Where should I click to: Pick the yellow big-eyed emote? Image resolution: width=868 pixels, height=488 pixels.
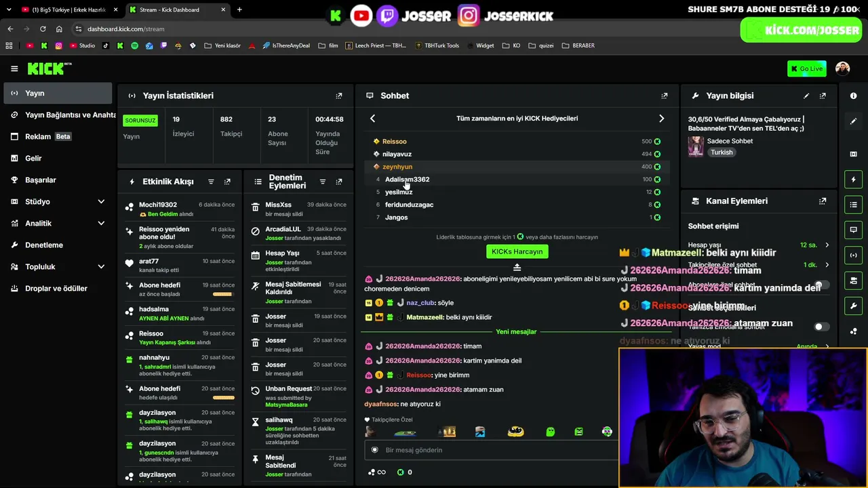point(516,431)
